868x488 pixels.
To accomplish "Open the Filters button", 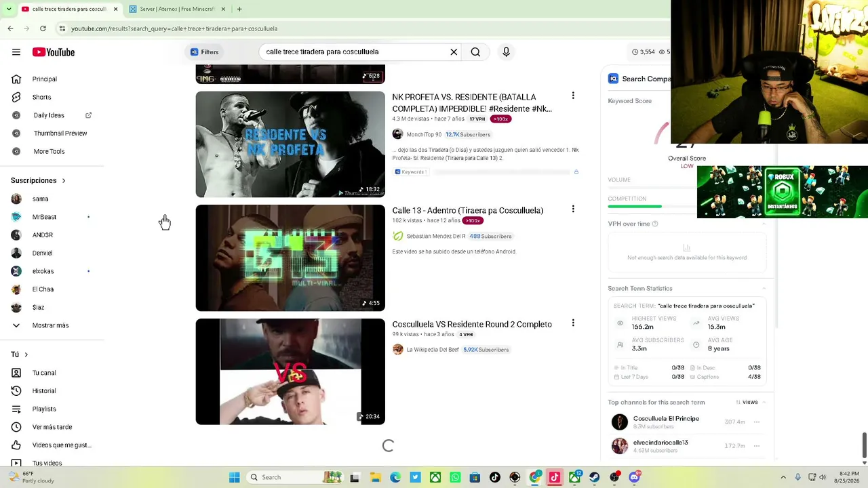I will (205, 52).
